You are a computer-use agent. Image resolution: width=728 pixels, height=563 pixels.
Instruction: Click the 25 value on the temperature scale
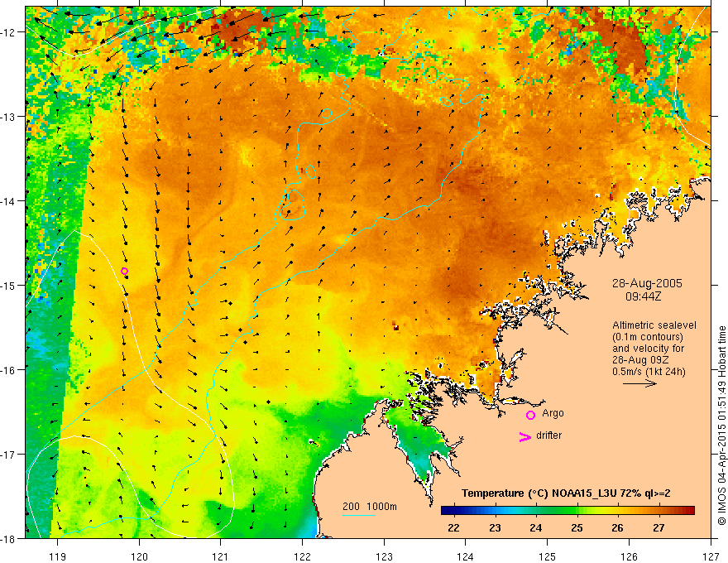[577, 527]
